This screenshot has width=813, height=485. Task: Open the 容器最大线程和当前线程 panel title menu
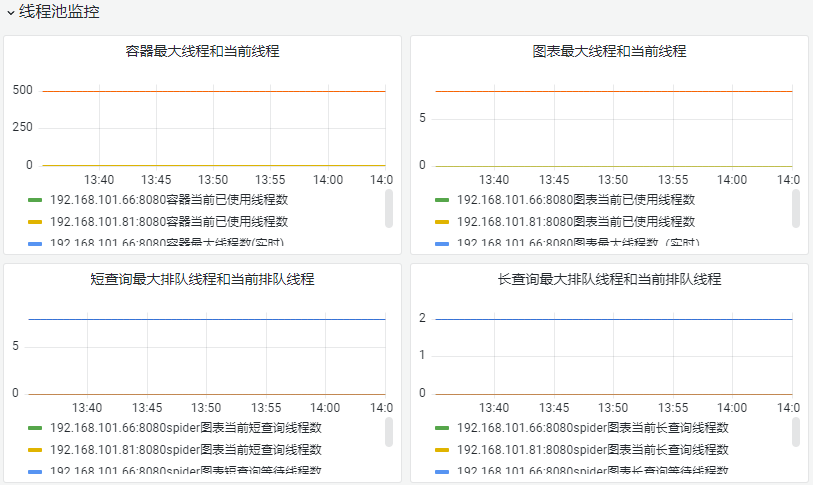202,51
